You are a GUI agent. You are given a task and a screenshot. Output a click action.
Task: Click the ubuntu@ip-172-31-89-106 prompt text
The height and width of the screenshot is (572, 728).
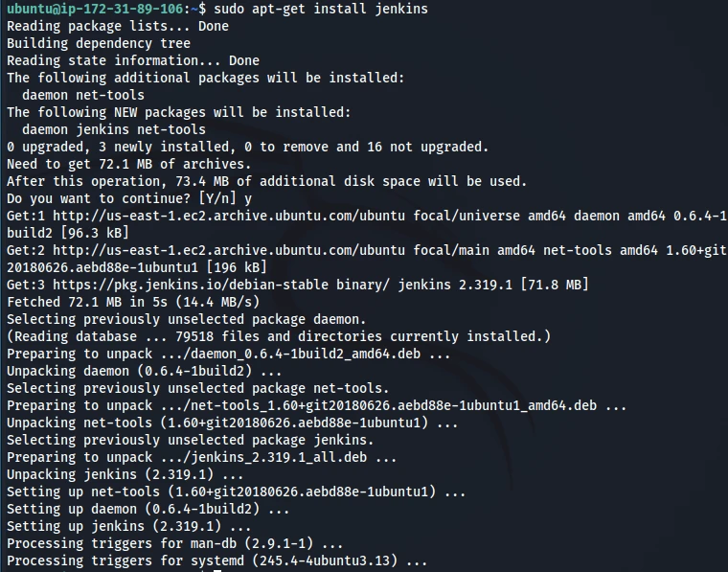click(89, 9)
